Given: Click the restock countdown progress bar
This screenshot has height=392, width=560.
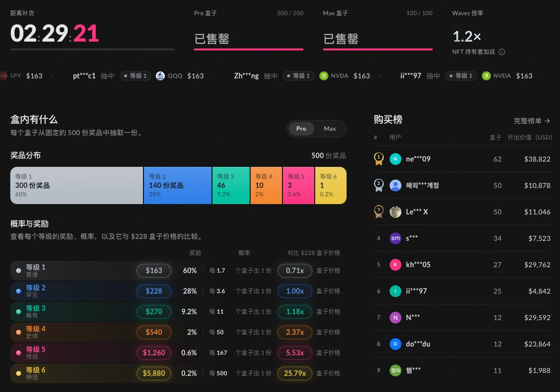Looking at the screenshot, I should point(92,49).
